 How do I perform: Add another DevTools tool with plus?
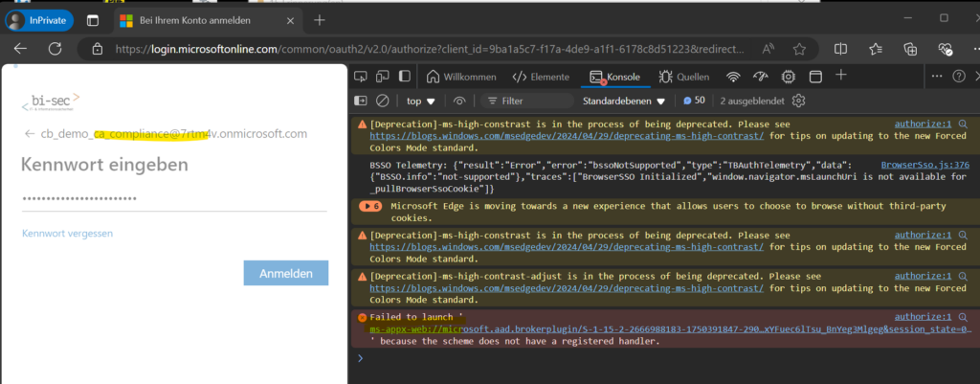(x=841, y=76)
